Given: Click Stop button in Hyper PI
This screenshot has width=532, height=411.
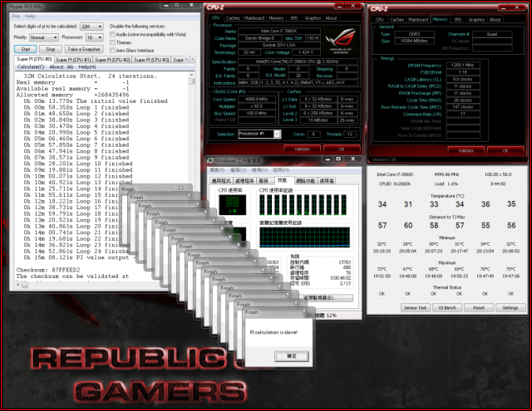Looking at the screenshot, I should 50,50.
